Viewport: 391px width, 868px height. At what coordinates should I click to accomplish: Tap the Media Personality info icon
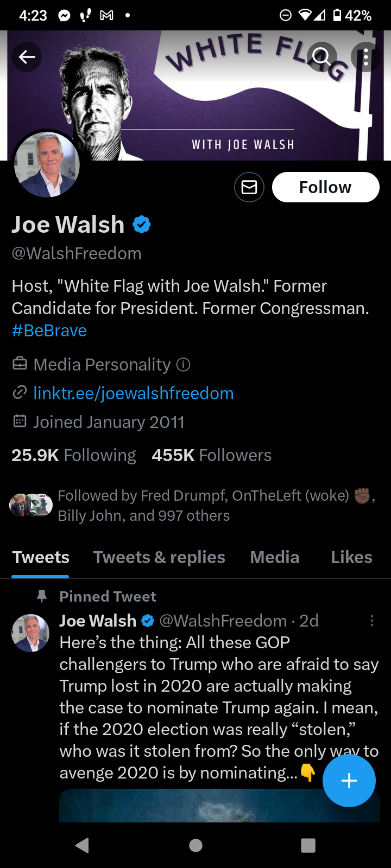[184, 365]
